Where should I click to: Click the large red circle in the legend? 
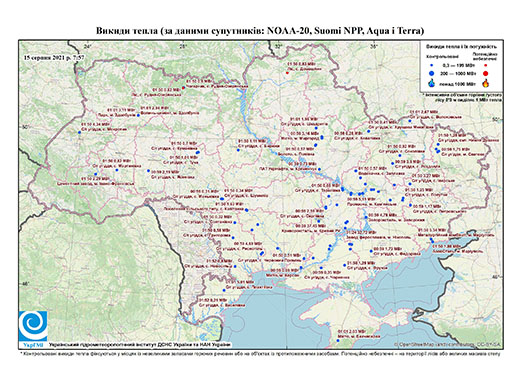[x=486, y=73]
